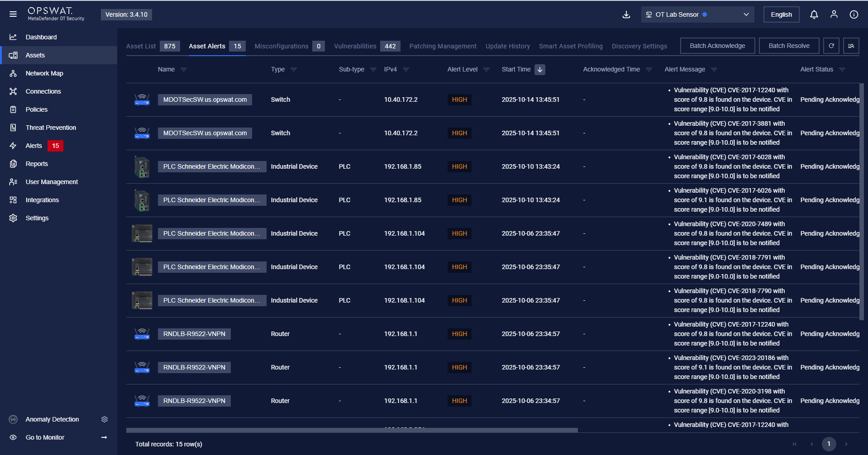Image resolution: width=868 pixels, height=455 pixels.
Task: Open the Type column filter
Action: 294,70
